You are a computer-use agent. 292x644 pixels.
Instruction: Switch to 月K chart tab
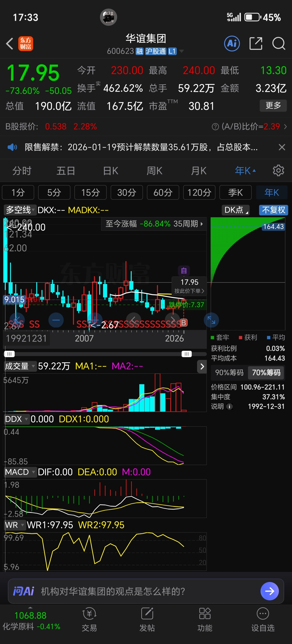(199, 171)
